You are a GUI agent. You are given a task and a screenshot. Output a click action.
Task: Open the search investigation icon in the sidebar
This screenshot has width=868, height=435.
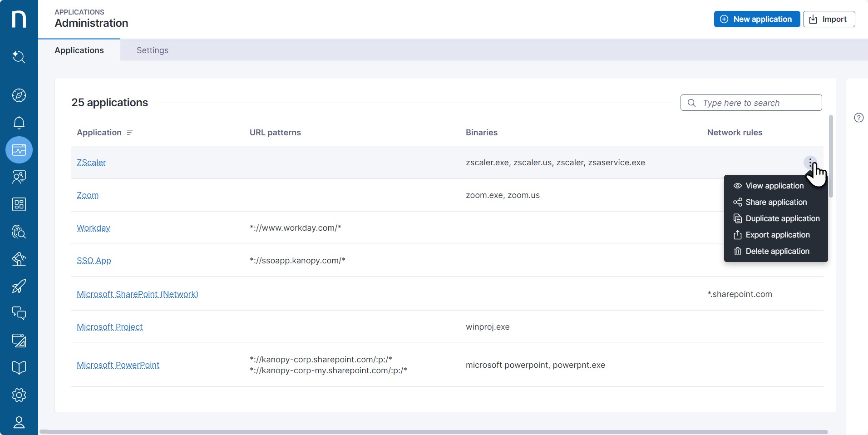click(19, 57)
